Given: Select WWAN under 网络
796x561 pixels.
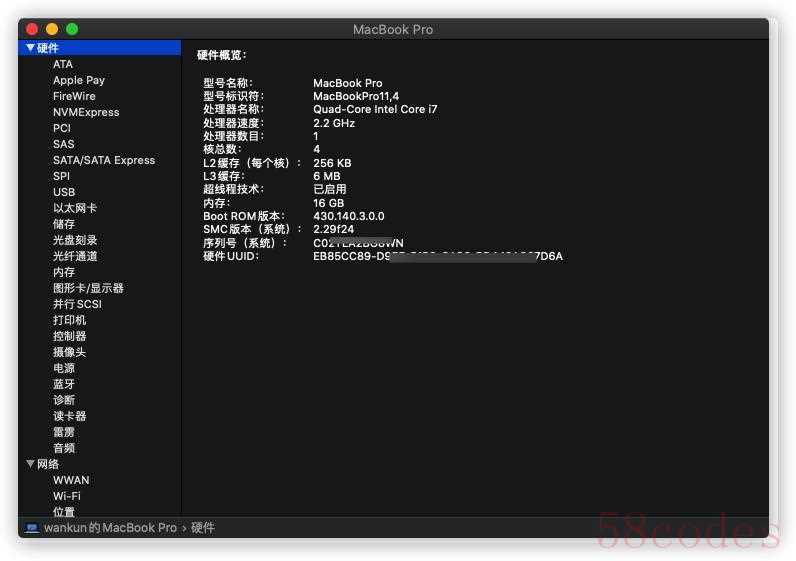Looking at the screenshot, I should [x=71, y=480].
